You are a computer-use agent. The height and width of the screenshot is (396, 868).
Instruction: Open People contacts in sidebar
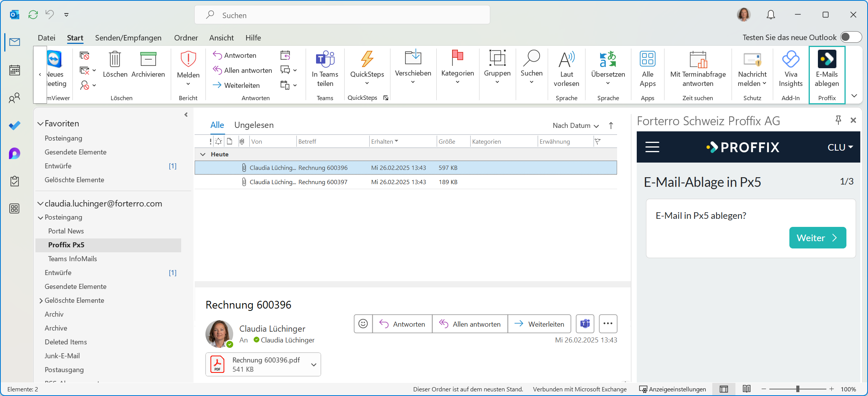(x=15, y=98)
